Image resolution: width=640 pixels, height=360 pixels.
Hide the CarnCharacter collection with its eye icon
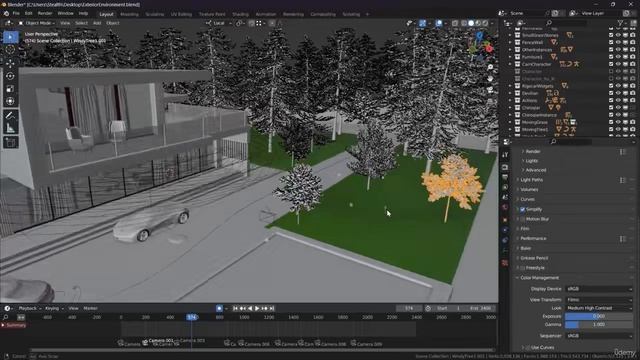[x=618, y=64]
